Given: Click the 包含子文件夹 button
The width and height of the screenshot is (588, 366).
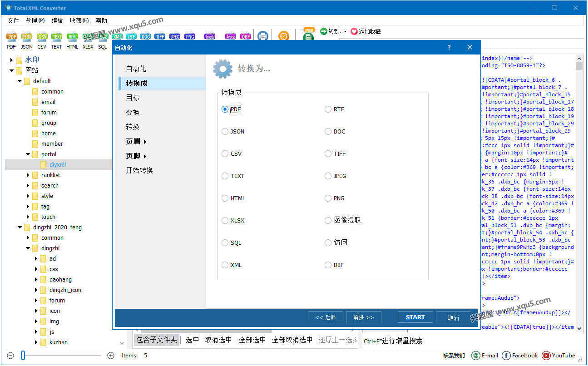Looking at the screenshot, I should pos(157,340).
